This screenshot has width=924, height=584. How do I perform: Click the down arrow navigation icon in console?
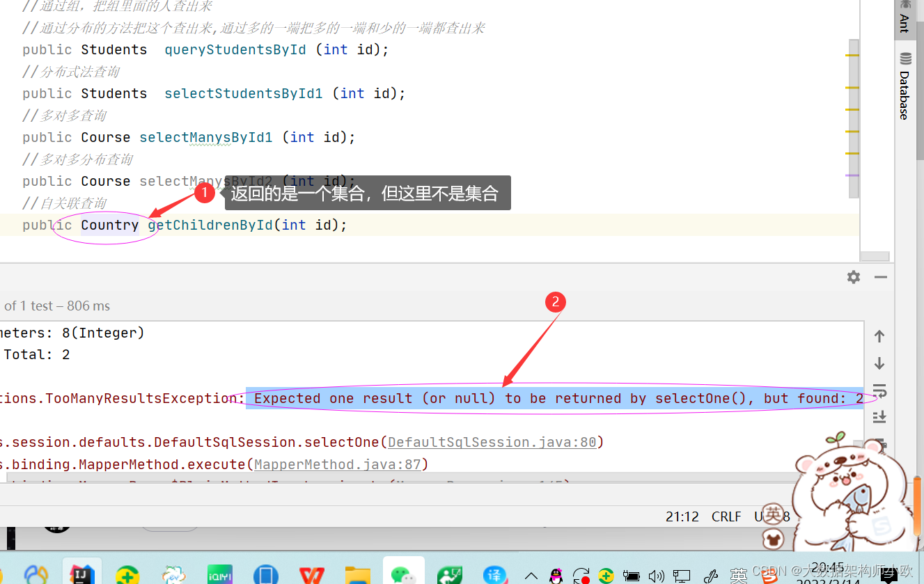(x=879, y=363)
